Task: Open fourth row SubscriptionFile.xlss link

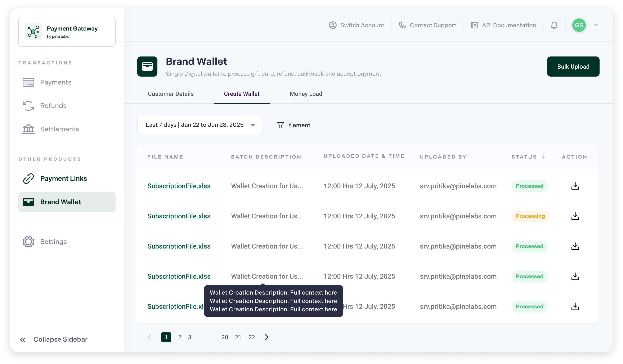Action: tap(179, 277)
